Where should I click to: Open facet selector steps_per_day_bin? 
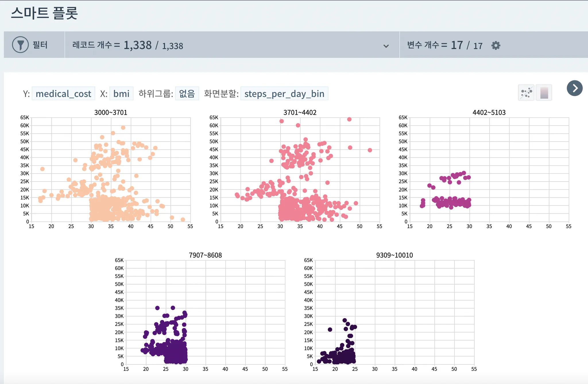pyautogui.click(x=284, y=94)
